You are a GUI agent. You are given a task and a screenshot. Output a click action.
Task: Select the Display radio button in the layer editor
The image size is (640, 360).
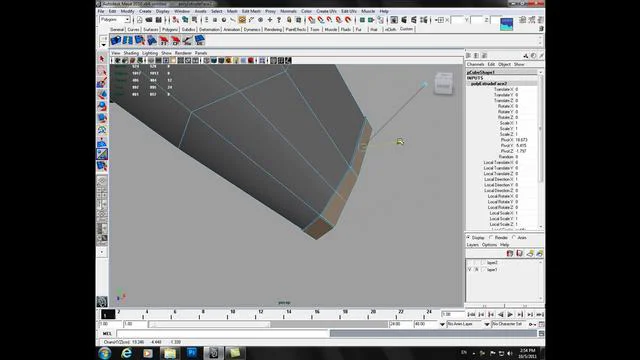click(469, 238)
